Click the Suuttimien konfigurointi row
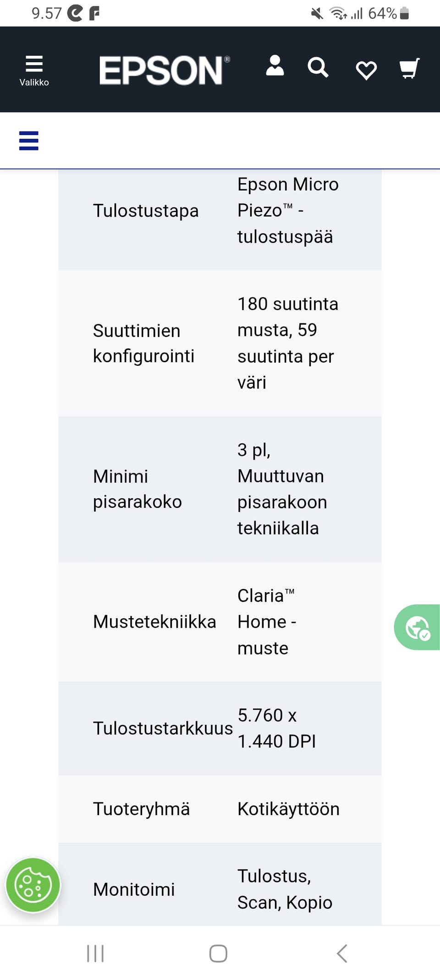The height and width of the screenshot is (980, 440). 144,343
